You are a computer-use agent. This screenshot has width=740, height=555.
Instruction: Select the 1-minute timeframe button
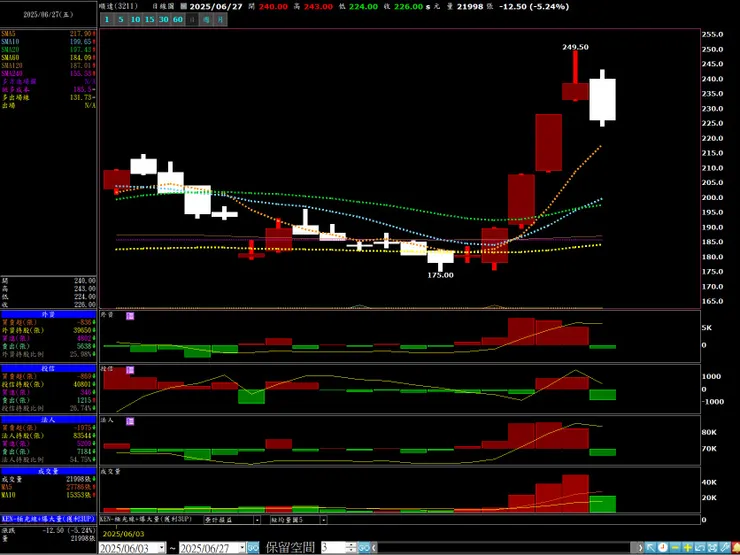coord(107,19)
